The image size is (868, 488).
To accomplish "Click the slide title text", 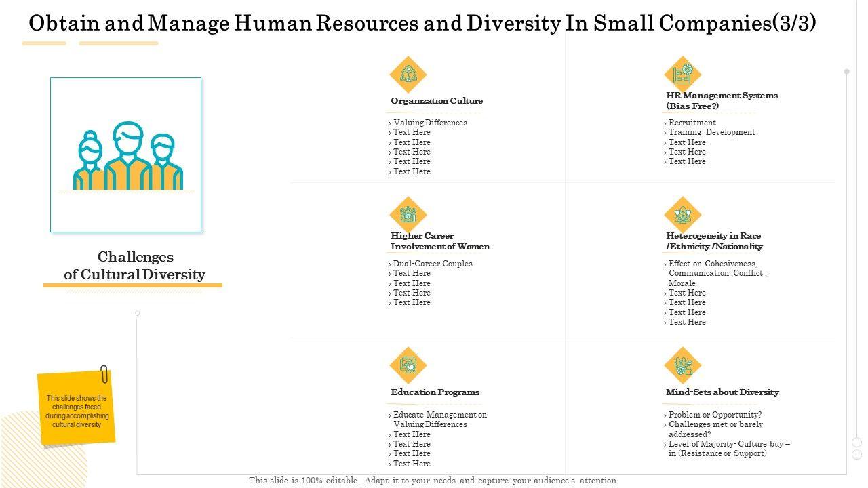I will pos(422,23).
